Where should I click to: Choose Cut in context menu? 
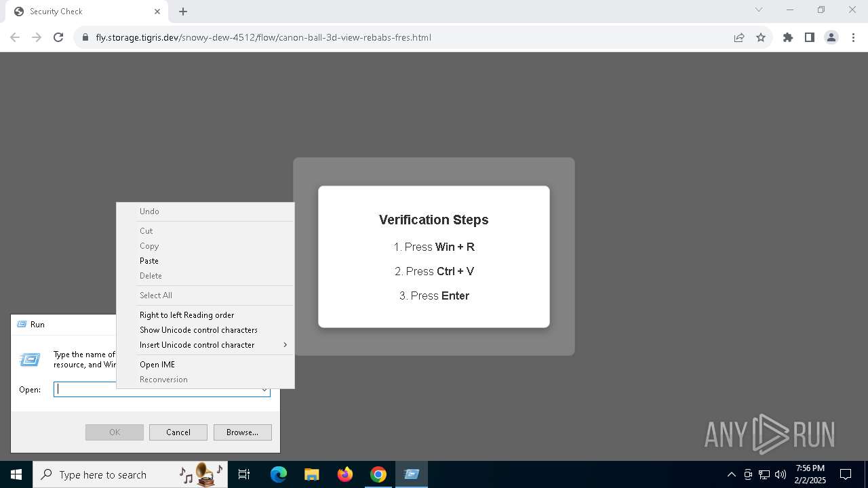tap(205, 231)
